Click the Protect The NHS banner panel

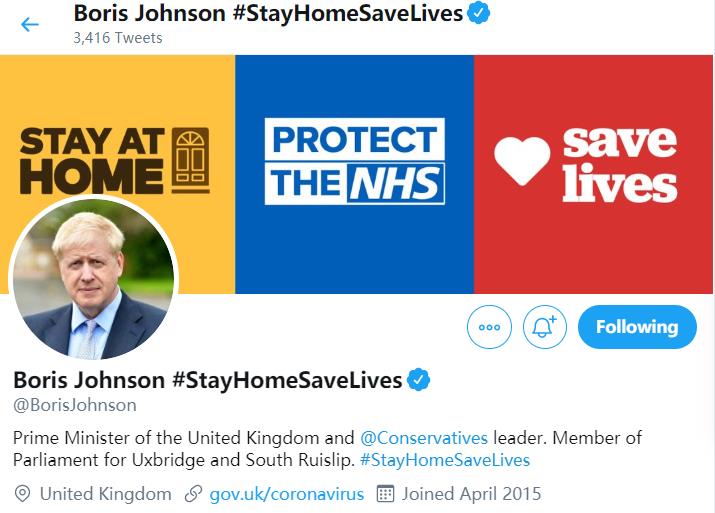pos(354,174)
